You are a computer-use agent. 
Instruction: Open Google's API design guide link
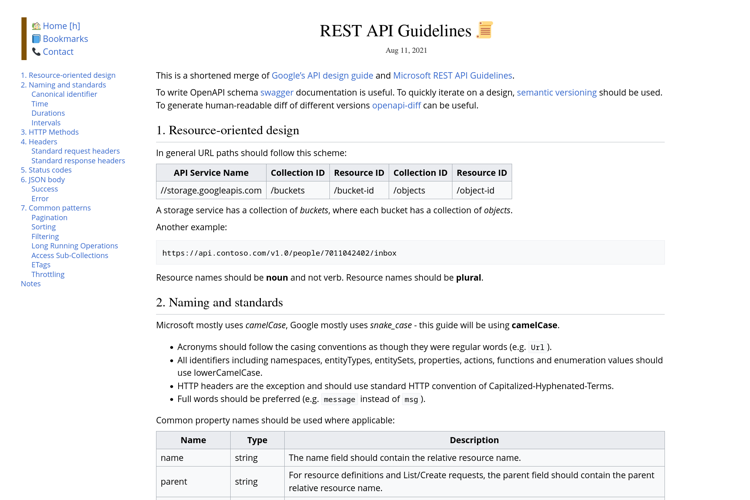point(322,75)
